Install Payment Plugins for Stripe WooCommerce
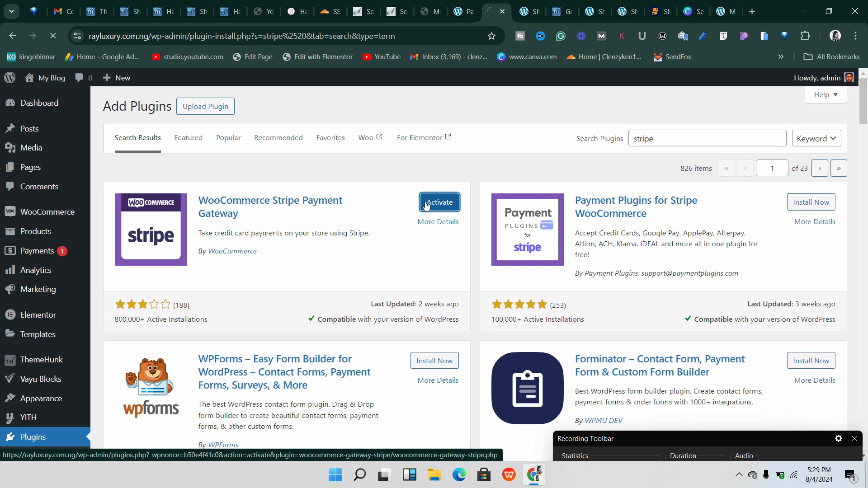This screenshot has width=868, height=488. [811, 202]
